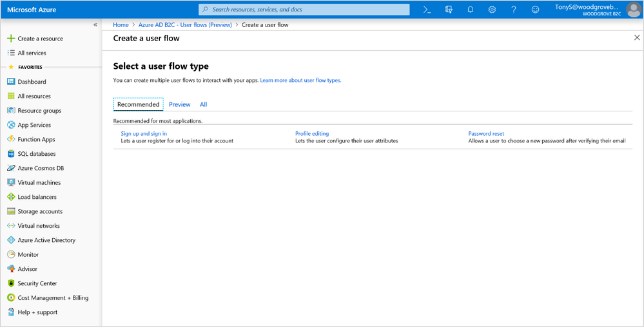644x327 pixels.
Task: Open the user account avatar
Action: tap(634, 10)
